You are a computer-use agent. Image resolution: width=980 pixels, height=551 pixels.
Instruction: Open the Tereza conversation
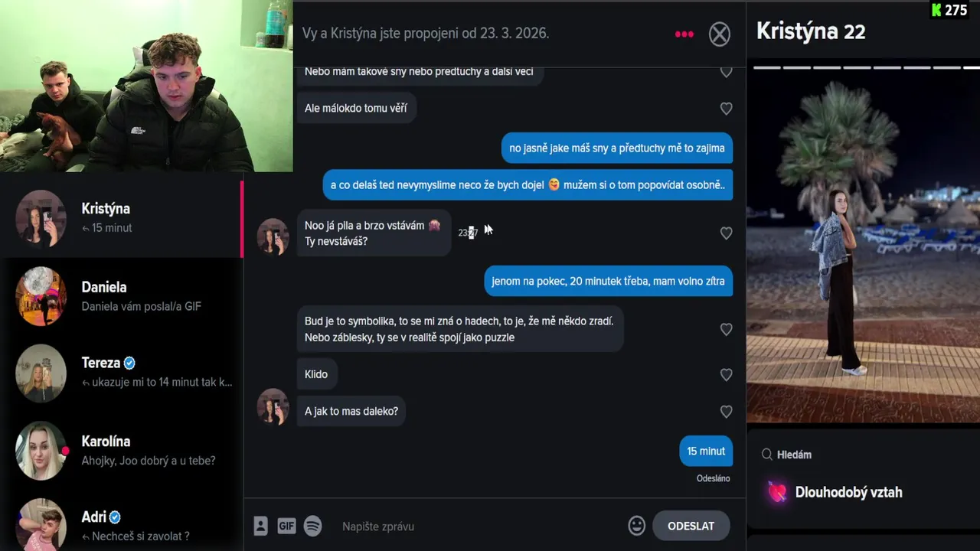[122, 373]
